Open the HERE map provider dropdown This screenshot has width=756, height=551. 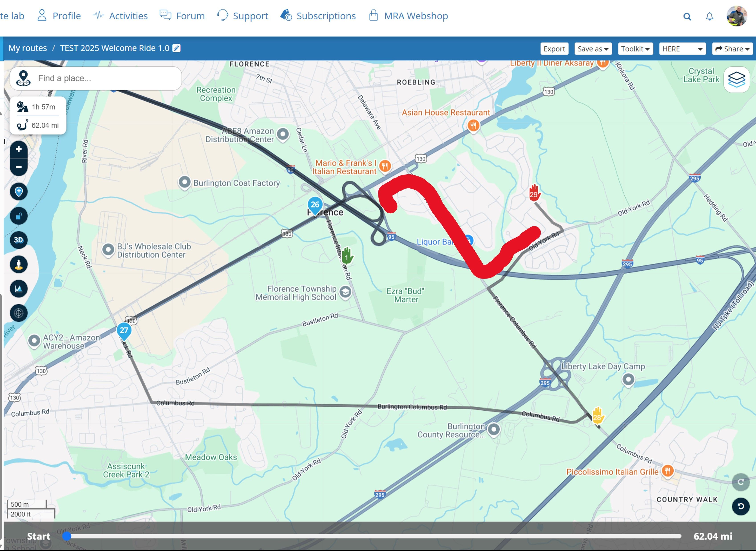click(x=682, y=49)
